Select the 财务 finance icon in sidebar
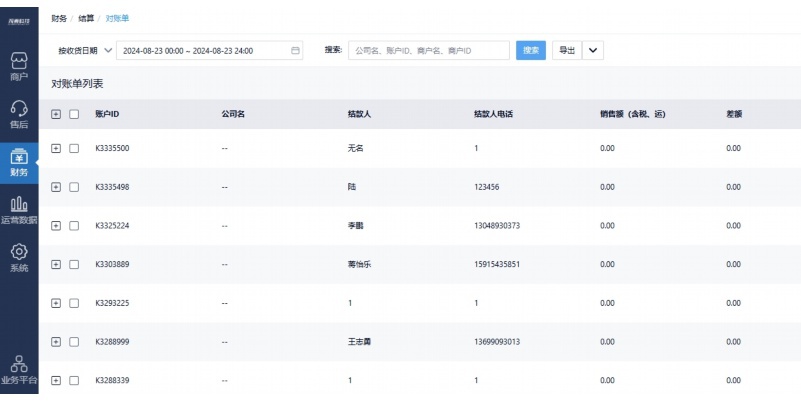 click(x=19, y=156)
